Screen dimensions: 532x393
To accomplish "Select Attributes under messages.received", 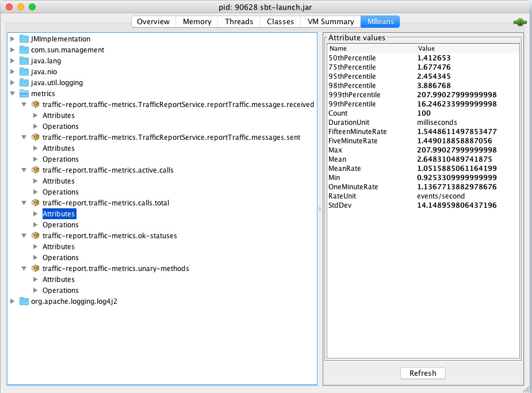I will (58, 116).
